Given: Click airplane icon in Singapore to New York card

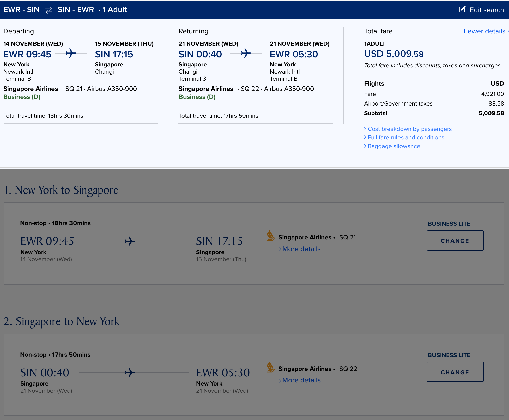Looking at the screenshot, I should click(130, 373).
